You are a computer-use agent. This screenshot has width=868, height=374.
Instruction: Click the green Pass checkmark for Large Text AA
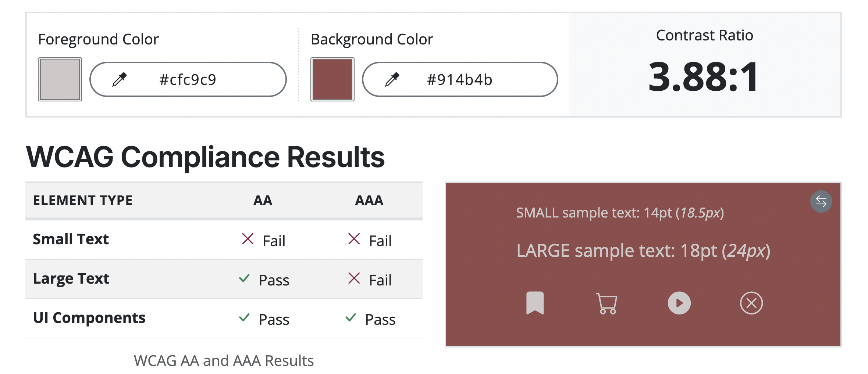(x=244, y=278)
